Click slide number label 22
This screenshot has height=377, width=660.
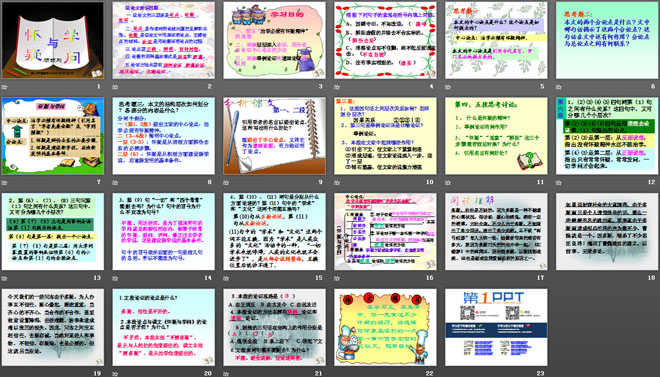pos(429,373)
